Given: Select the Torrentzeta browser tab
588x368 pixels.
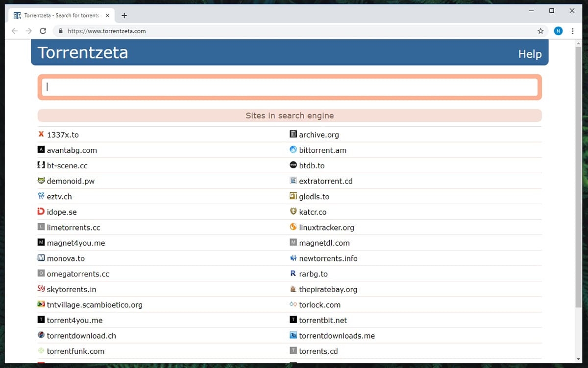Looking at the screenshot, I should [59, 15].
